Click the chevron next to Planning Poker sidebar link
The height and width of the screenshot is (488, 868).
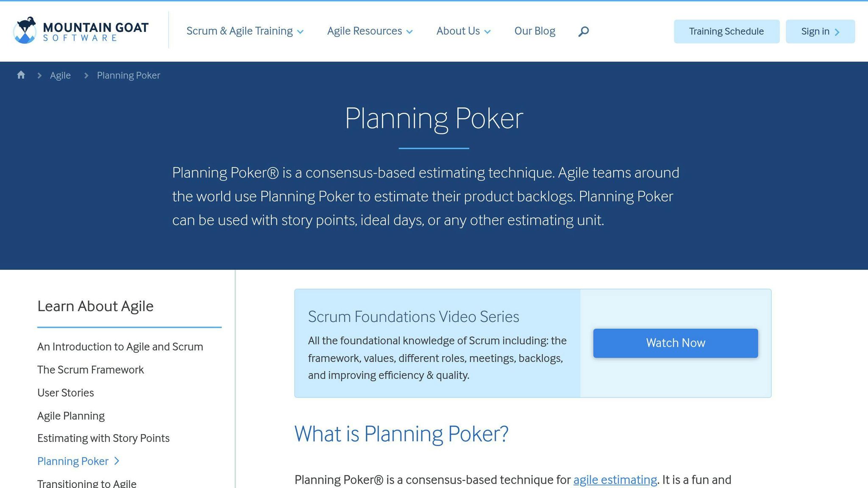point(116,461)
